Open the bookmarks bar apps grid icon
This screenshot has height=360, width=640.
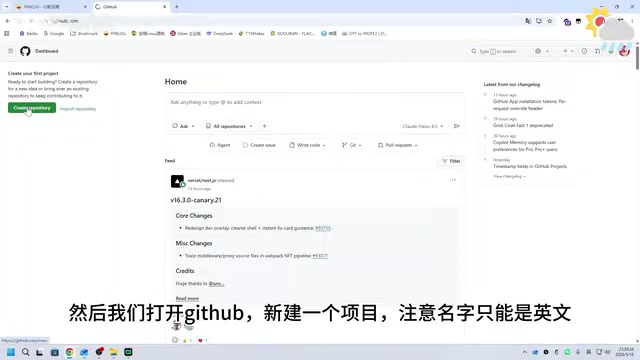(7, 33)
